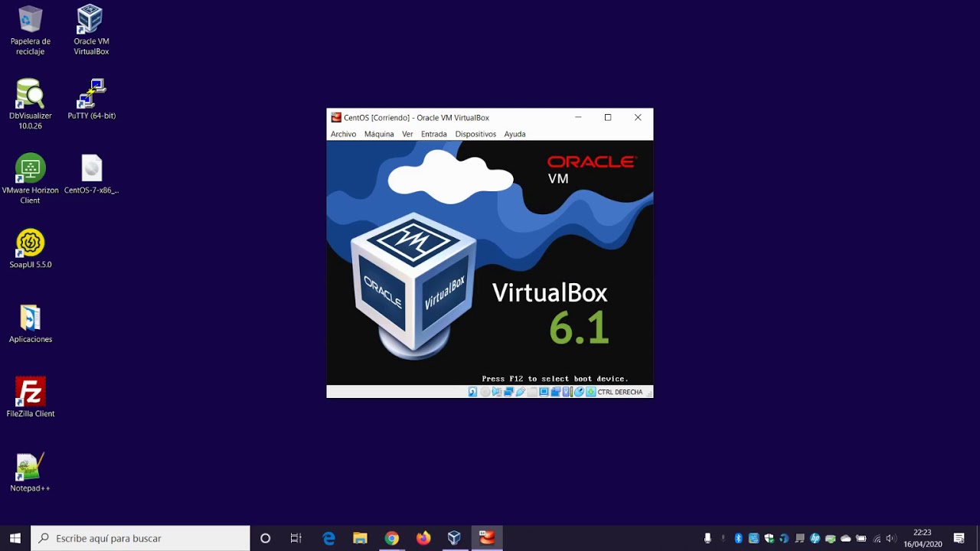This screenshot has height=551, width=980.
Task: Maximize the CentOS VirtualBox window
Action: click(608, 117)
